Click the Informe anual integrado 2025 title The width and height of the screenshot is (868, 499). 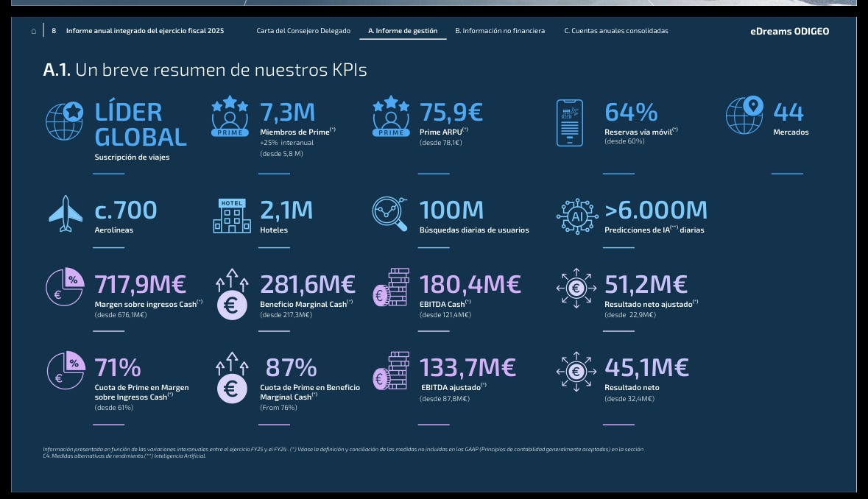coord(145,31)
